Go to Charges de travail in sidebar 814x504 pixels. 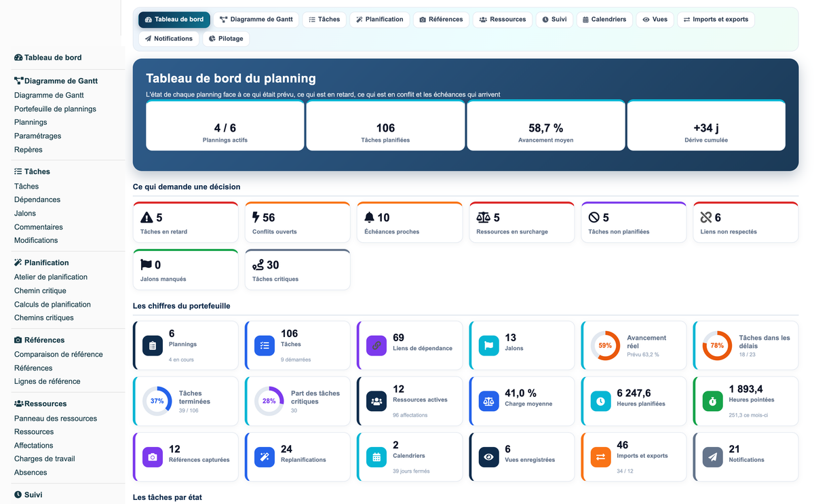pyautogui.click(x=45, y=459)
